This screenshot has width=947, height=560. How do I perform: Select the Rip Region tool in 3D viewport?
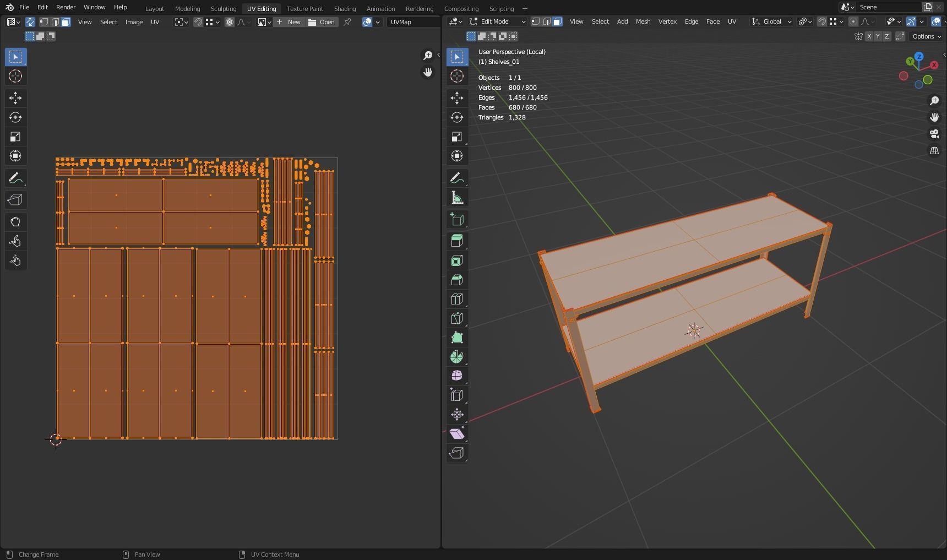457,453
